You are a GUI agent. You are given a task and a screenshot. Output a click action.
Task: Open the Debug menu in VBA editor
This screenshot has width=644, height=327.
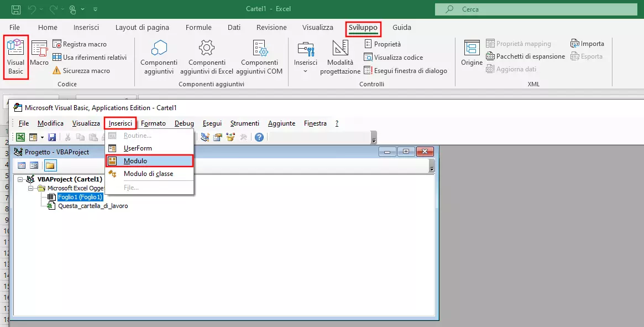pos(184,123)
